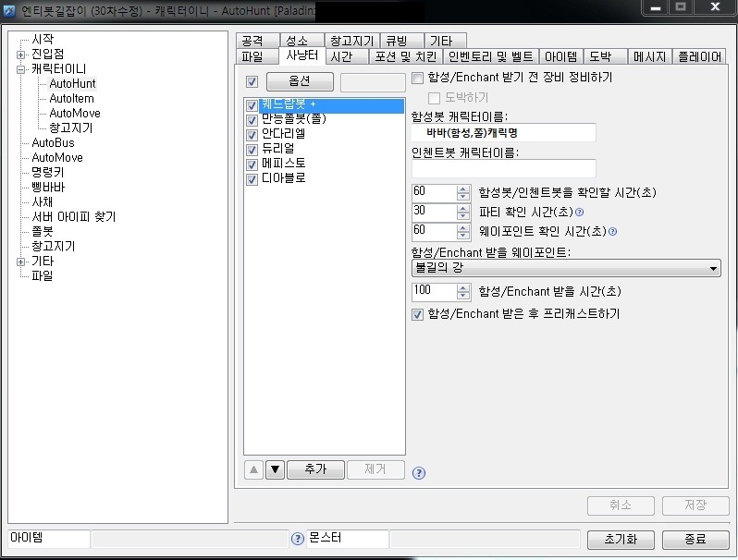Click the 초기화 button
738x560 pixels.
coord(621,540)
